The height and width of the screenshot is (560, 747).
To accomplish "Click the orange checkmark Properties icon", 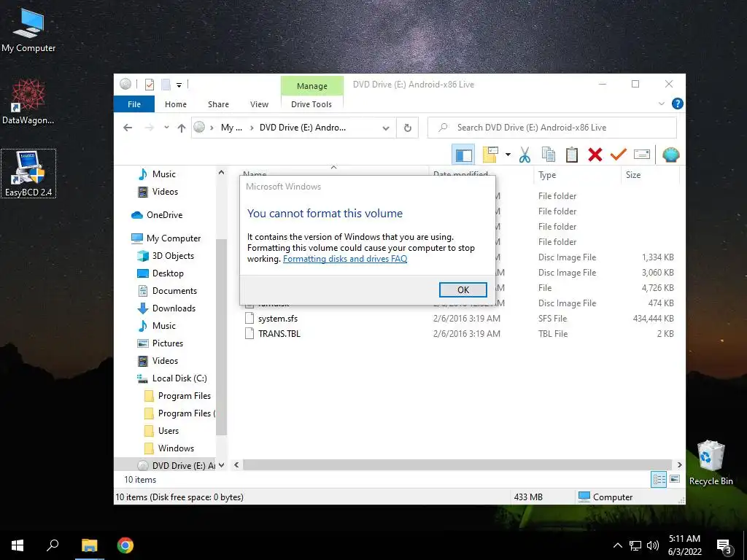I will [x=619, y=155].
